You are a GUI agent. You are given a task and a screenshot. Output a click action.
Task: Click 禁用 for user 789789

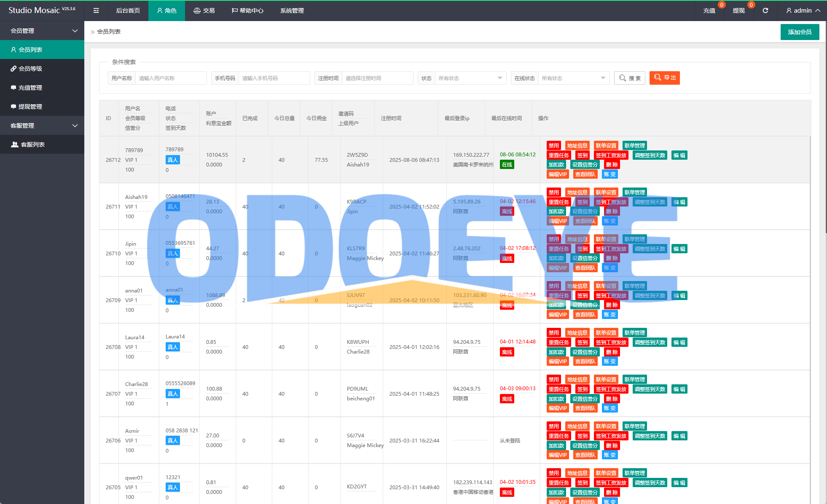click(x=553, y=146)
